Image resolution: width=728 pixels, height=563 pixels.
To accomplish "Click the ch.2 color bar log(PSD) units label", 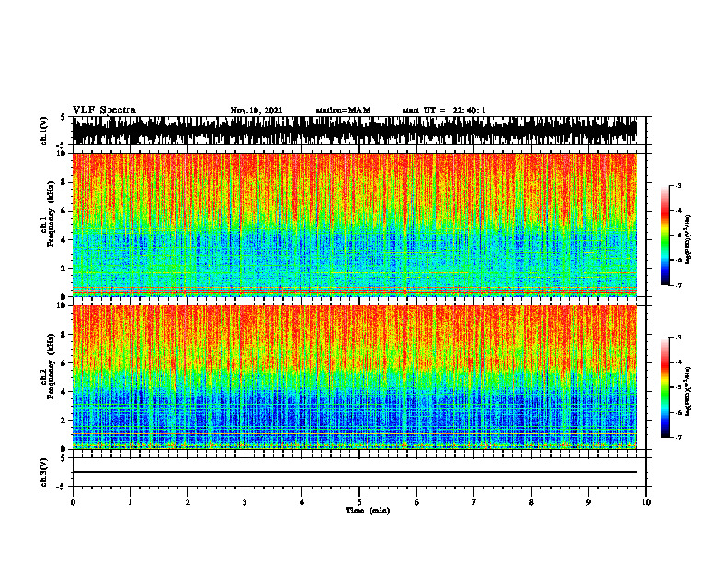I will 688,392.
